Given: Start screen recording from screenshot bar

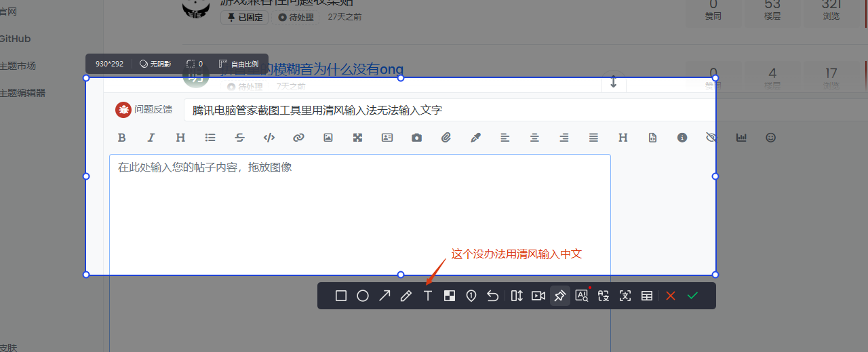Looking at the screenshot, I should (x=538, y=296).
